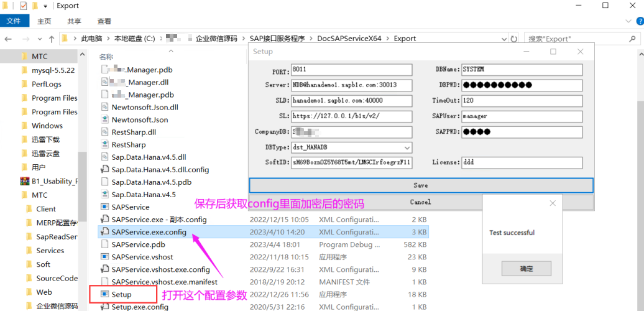The height and width of the screenshot is (311, 644).
Task: Select SAPService.pdb file
Action: pos(138,244)
